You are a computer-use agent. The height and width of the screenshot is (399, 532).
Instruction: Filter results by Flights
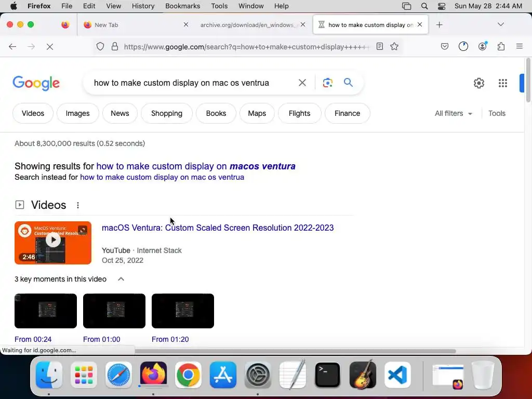tap(299, 113)
